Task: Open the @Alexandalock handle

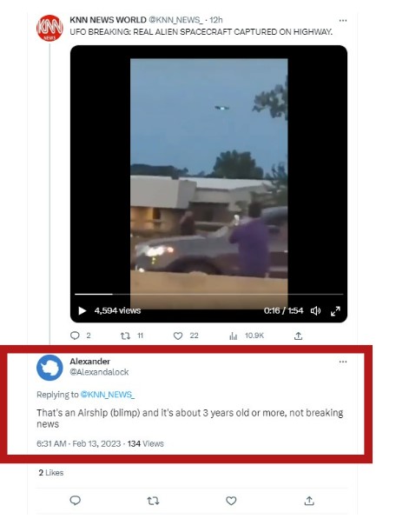Action: (99, 372)
